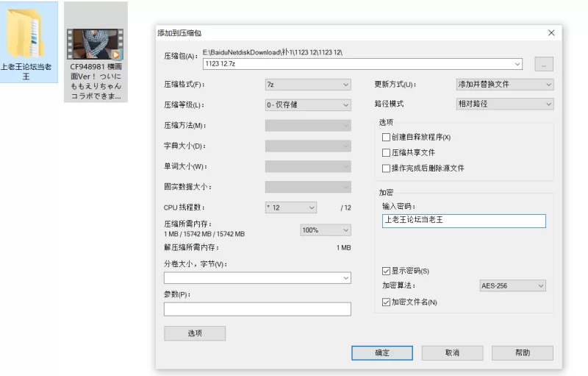Click the 参数 parameters input field

tap(257, 309)
